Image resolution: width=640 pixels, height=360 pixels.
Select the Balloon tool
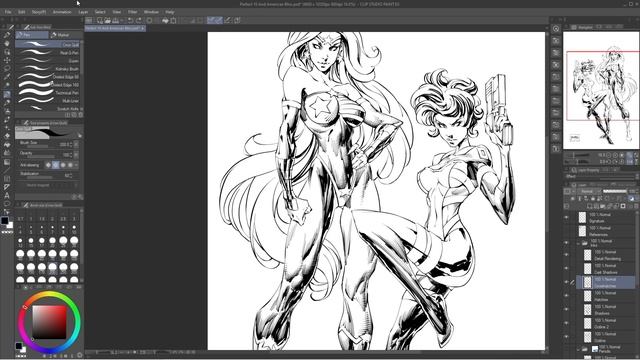point(7,204)
